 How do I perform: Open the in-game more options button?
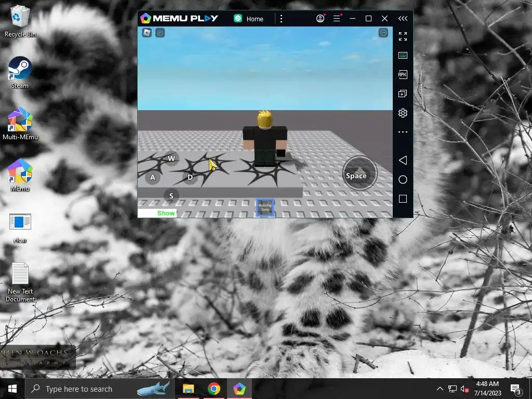(x=383, y=33)
